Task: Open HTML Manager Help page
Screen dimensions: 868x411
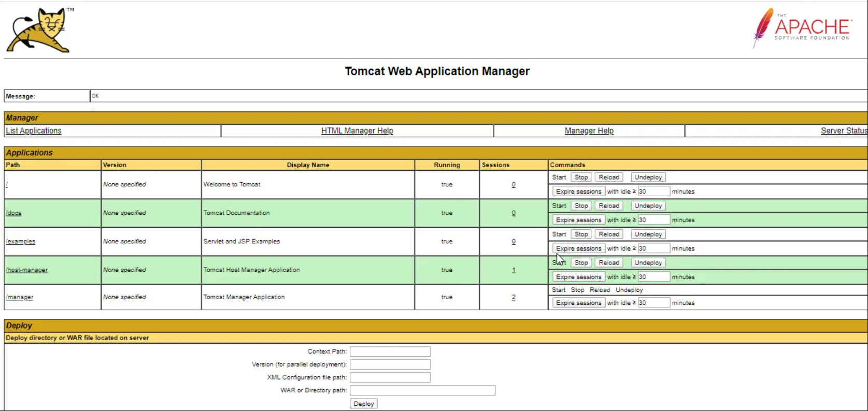Action: (x=357, y=131)
